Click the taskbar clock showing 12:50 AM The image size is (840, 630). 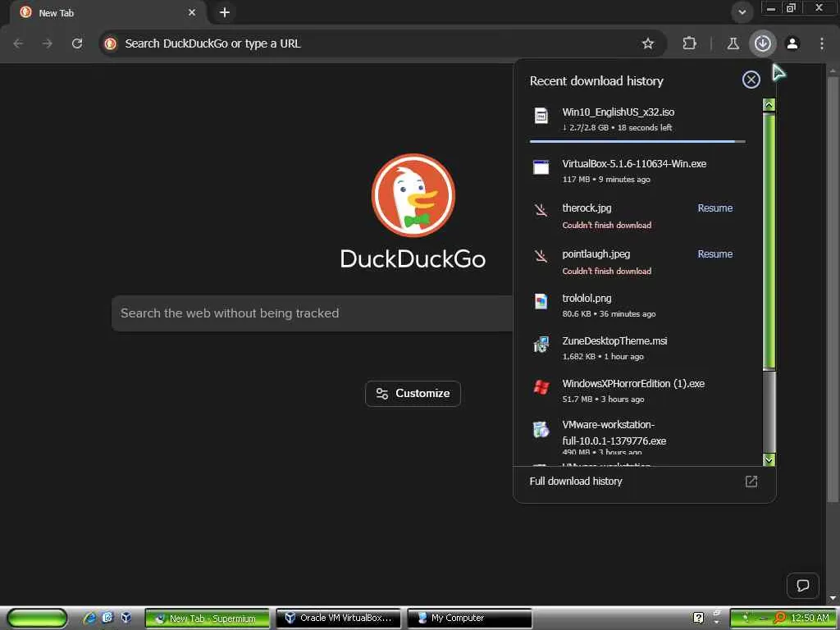click(809, 619)
